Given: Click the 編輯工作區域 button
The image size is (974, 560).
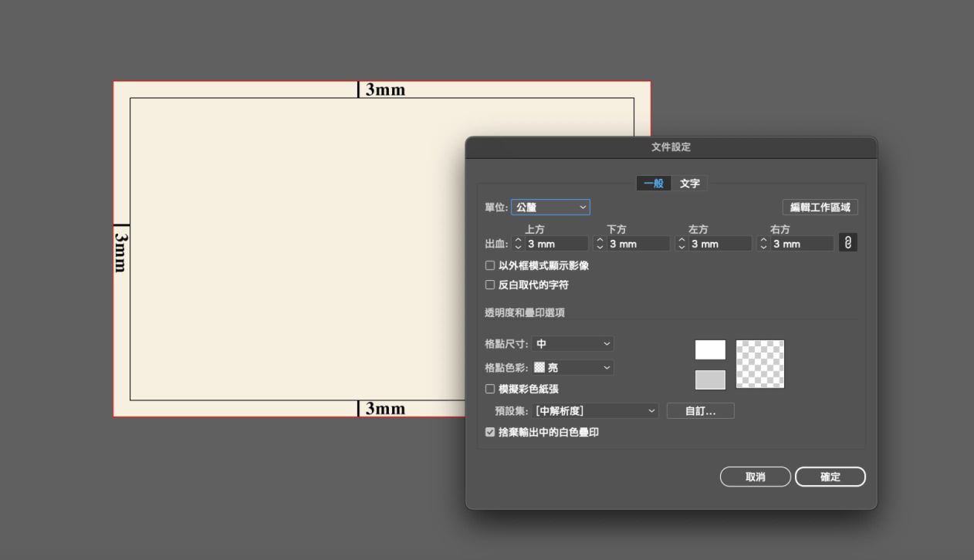Looking at the screenshot, I should click(820, 207).
